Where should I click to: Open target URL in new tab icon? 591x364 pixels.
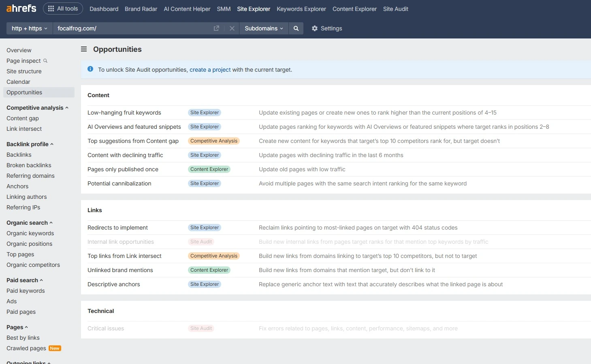pyautogui.click(x=216, y=28)
